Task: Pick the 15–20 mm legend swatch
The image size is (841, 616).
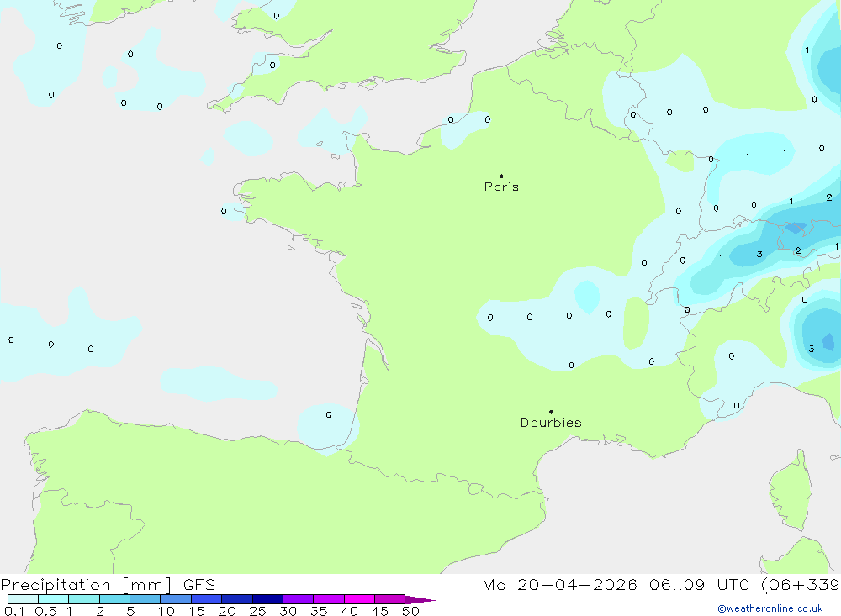Action: pyautogui.click(x=206, y=599)
